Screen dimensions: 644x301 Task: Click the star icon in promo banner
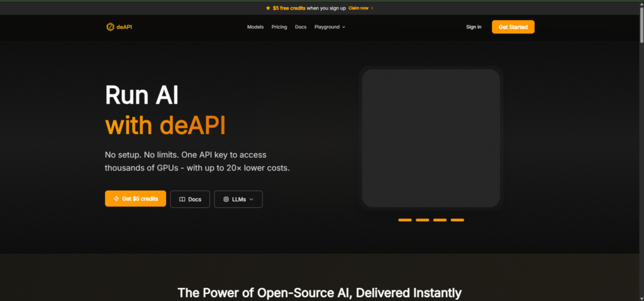tap(269, 8)
